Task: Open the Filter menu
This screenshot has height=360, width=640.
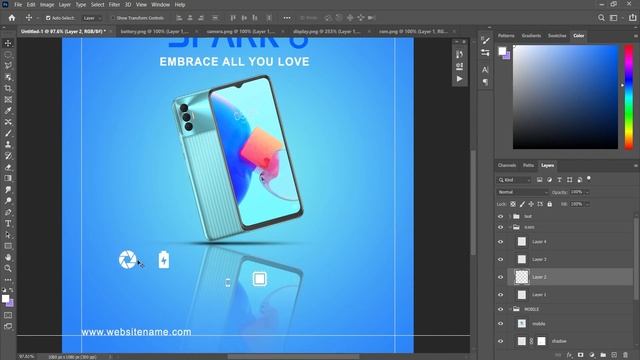Action: coord(114,5)
